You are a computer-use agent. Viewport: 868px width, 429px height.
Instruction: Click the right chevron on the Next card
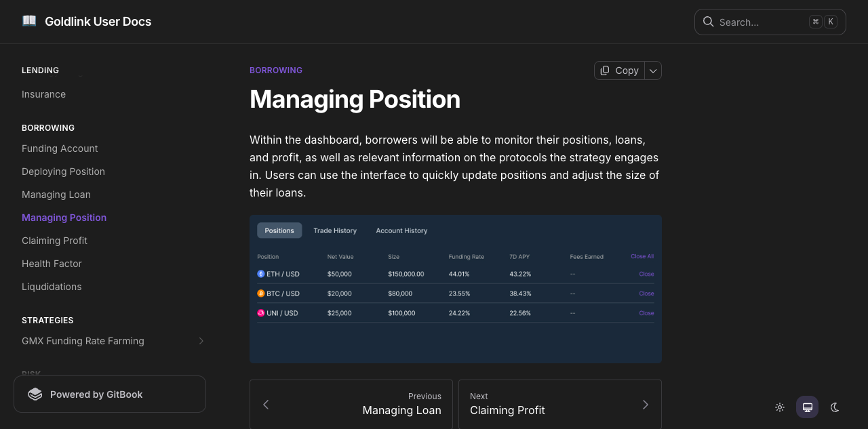coord(645,405)
